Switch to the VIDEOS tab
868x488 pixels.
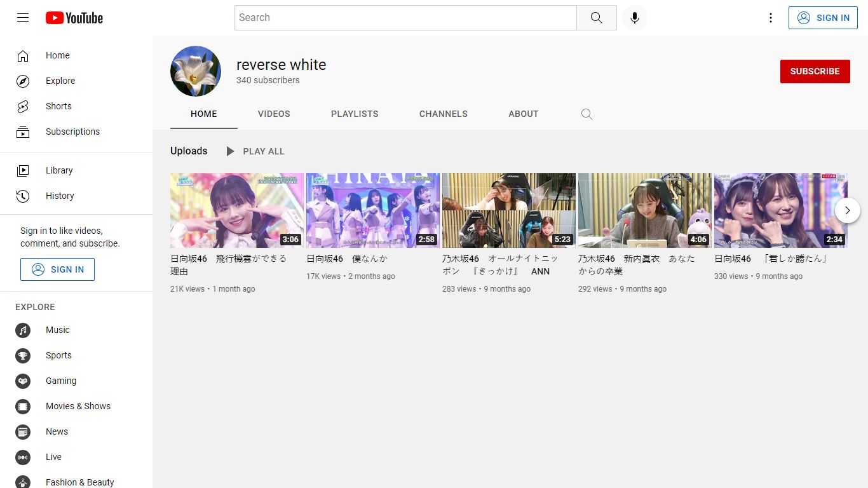(274, 114)
